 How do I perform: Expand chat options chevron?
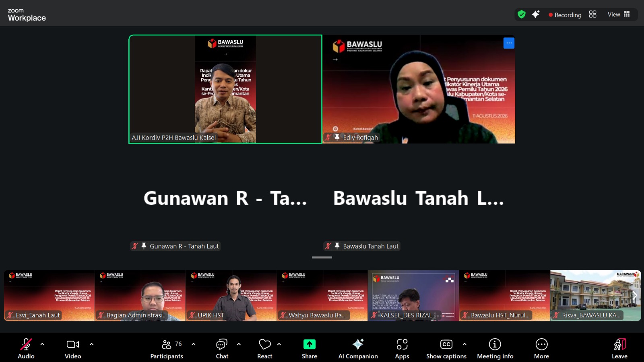239,344
